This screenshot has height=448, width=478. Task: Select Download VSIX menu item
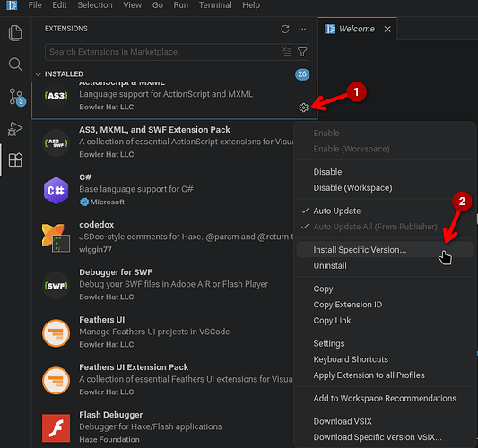coord(343,421)
